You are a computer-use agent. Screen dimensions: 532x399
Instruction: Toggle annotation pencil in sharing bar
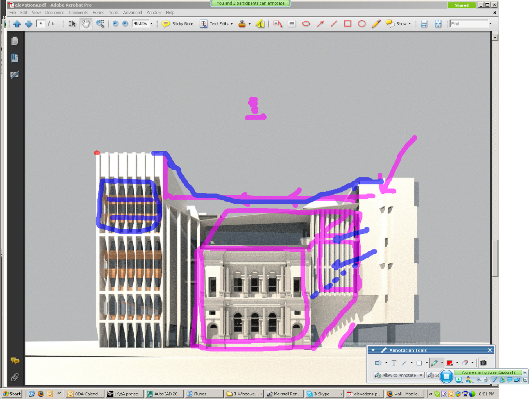tap(494, 379)
